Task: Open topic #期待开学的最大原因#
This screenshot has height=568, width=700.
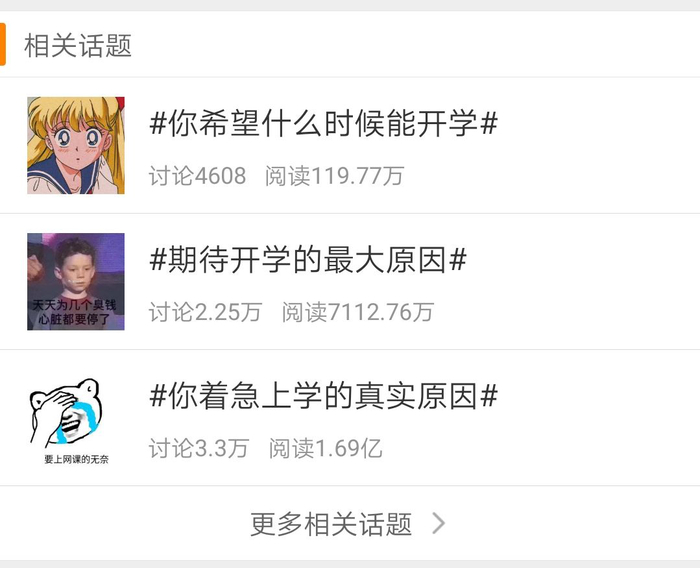Action: [x=308, y=259]
